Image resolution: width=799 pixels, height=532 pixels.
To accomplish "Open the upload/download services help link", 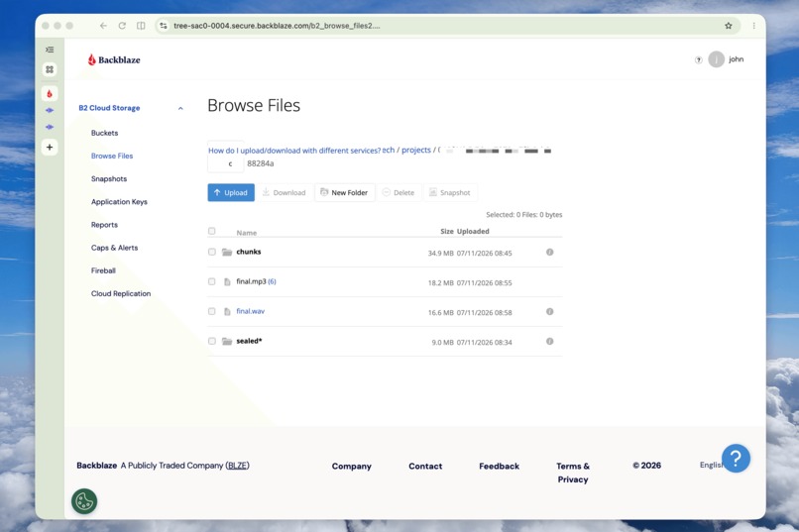I will click(294, 151).
